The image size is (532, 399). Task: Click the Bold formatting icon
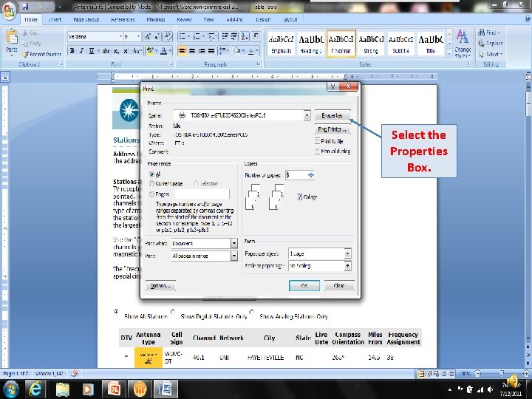[72, 51]
